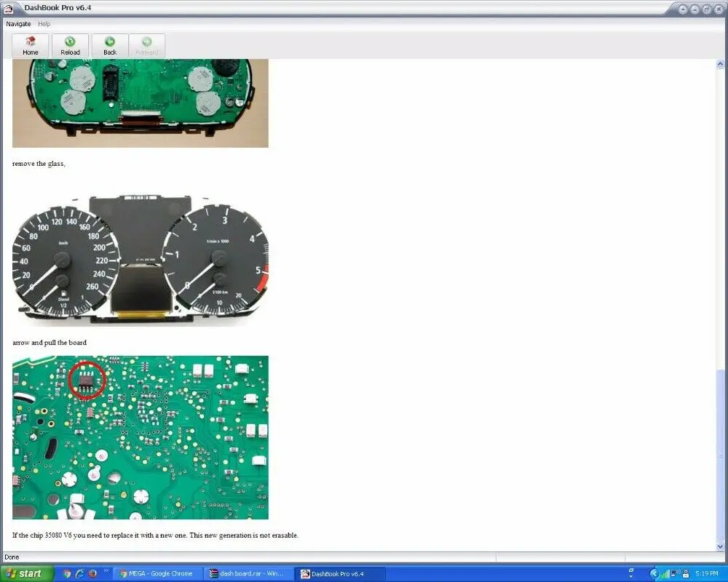
Task: Open the Navigate menu
Action: [18, 24]
